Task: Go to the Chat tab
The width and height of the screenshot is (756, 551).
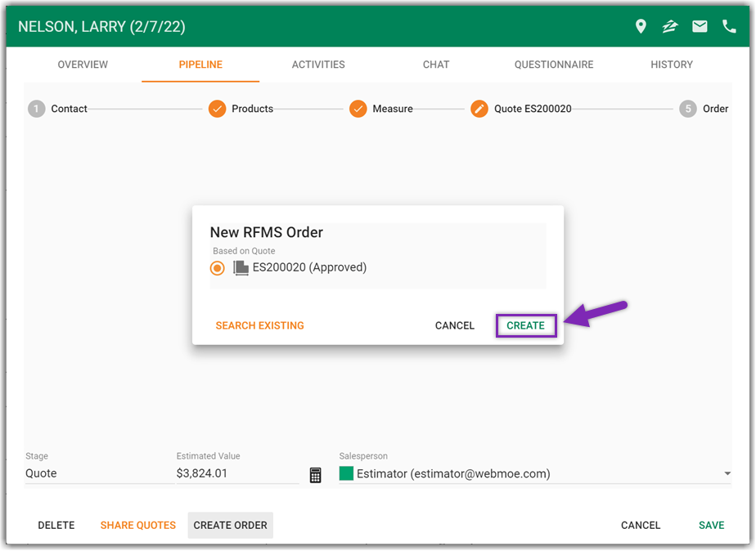Action: (436, 65)
